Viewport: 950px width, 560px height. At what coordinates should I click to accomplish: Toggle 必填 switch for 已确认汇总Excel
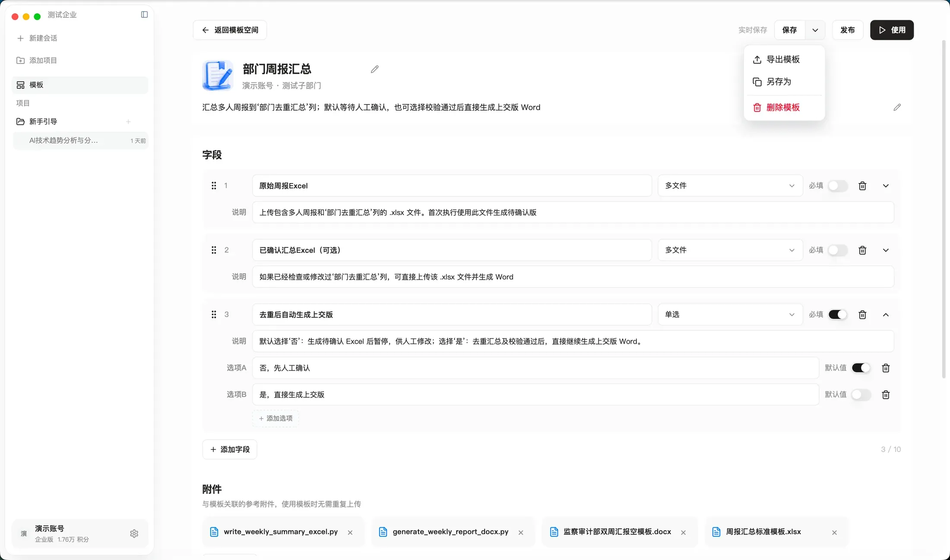click(838, 250)
